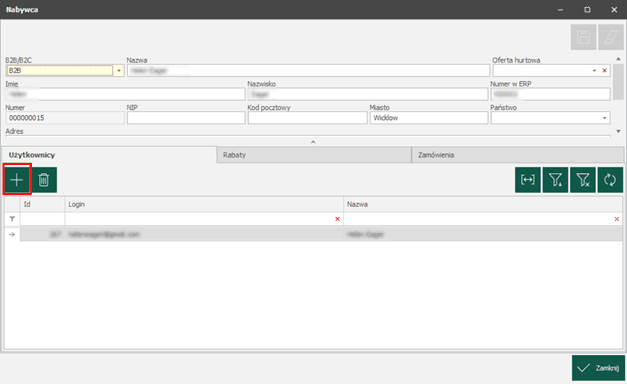Click the Kod pocztowy field
The height and width of the screenshot is (384, 627).
click(x=308, y=118)
